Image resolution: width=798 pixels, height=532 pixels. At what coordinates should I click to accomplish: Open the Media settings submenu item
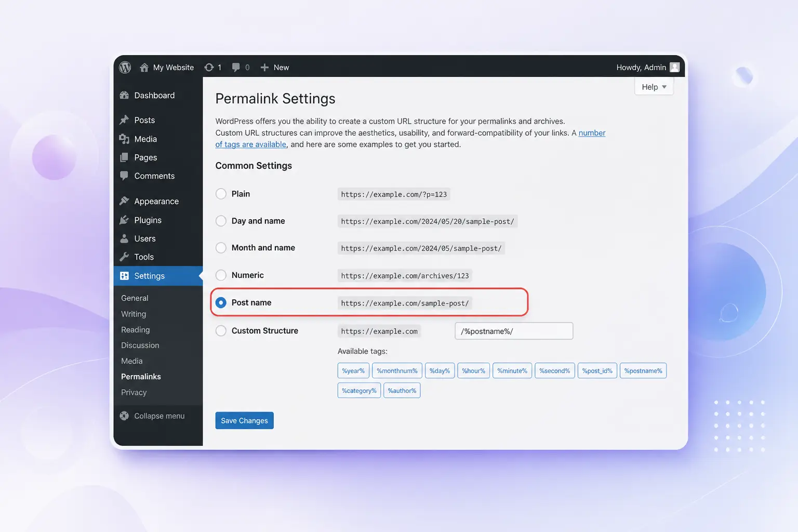click(x=131, y=361)
